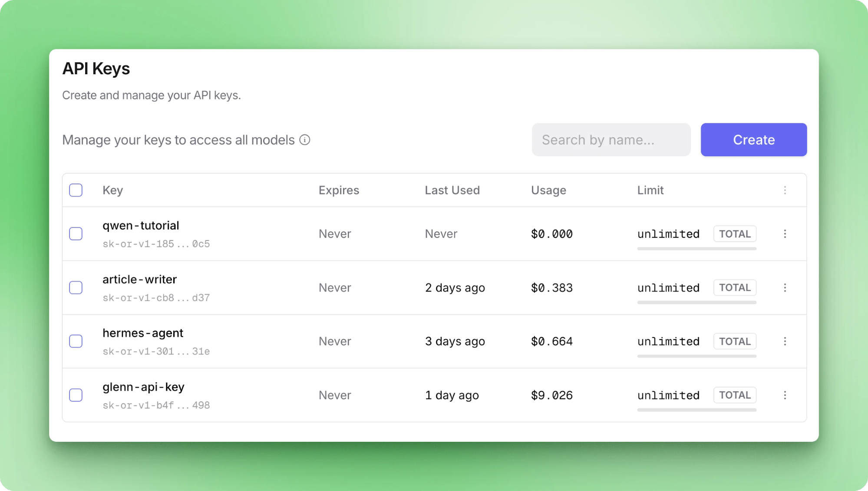Image resolution: width=868 pixels, height=491 pixels.
Task: Open the column options menu in table header
Action: tap(785, 190)
